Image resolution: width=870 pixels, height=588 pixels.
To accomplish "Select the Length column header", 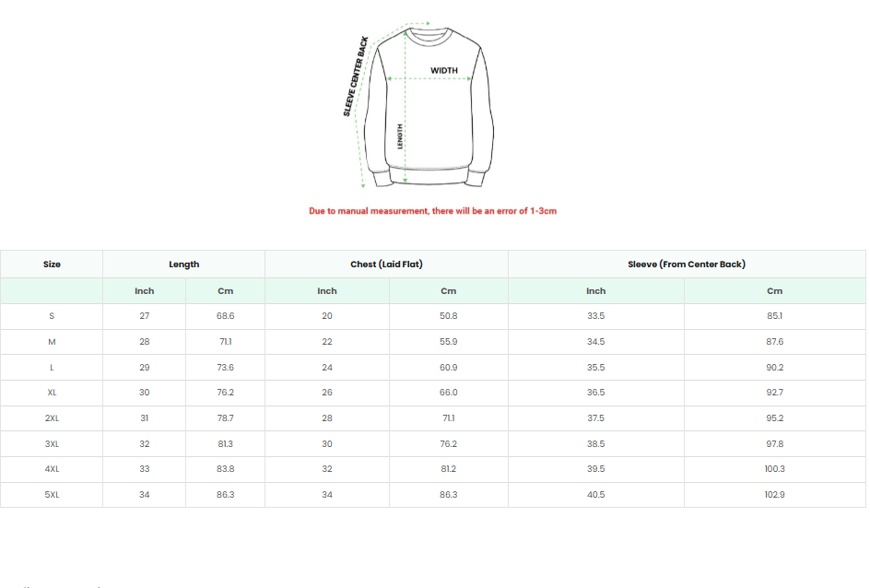I will click(183, 264).
